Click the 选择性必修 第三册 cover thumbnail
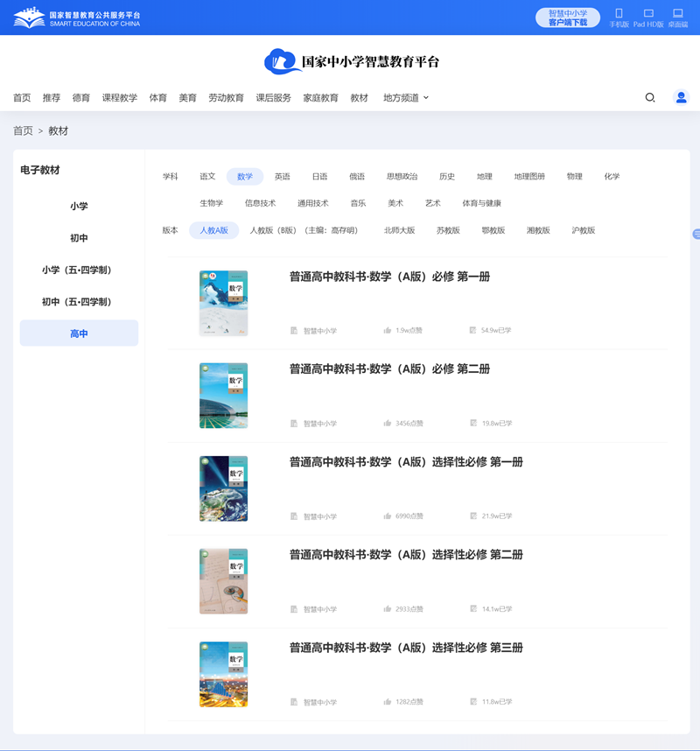This screenshot has width=700, height=751. (x=223, y=674)
